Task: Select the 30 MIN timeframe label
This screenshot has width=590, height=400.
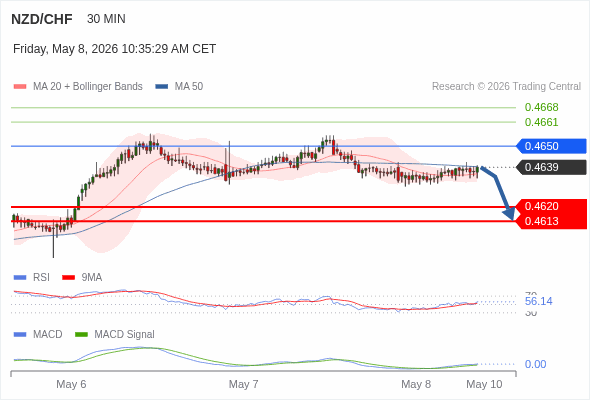Action: [x=106, y=19]
